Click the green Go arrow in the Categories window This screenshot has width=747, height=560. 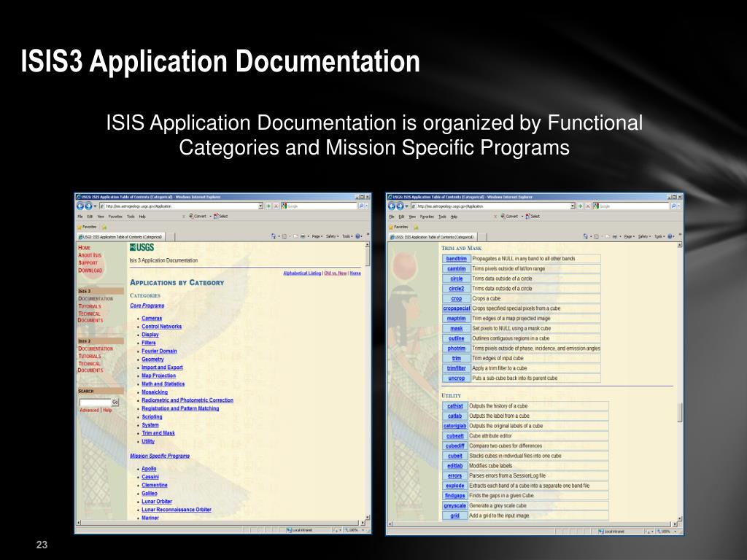tap(268, 206)
